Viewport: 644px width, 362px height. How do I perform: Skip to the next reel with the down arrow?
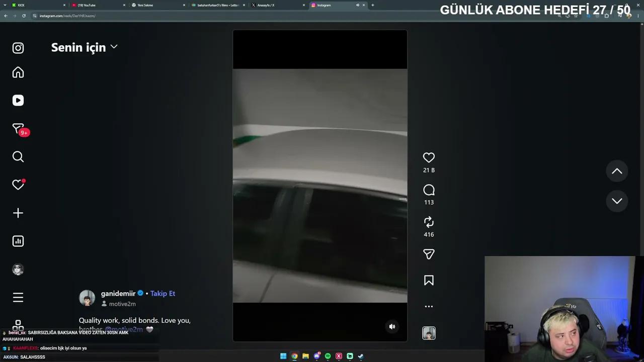tap(617, 201)
